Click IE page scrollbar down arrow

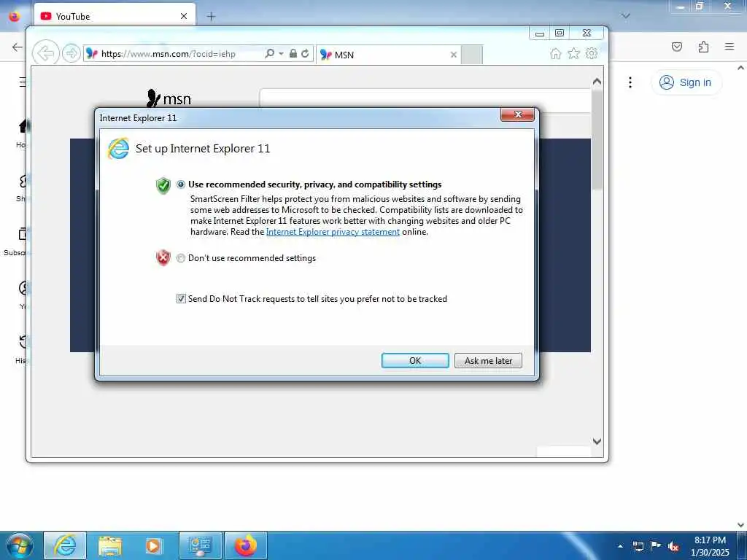(597, 441)
